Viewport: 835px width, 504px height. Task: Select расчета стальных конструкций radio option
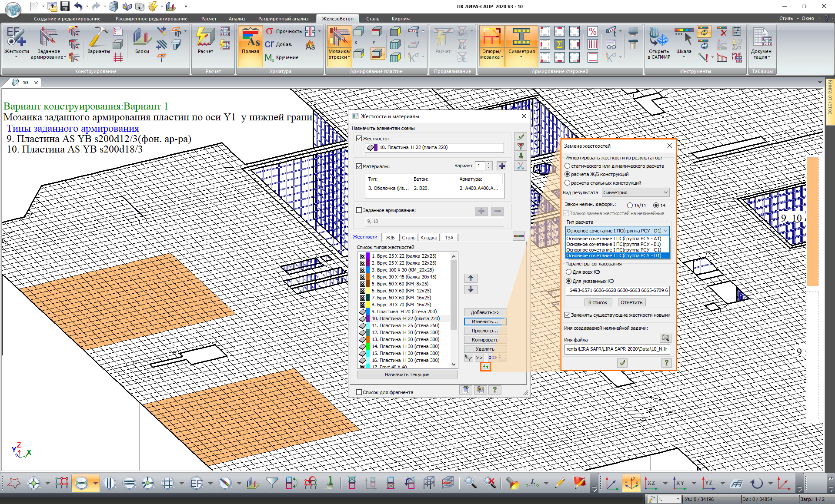pos(568,183)
